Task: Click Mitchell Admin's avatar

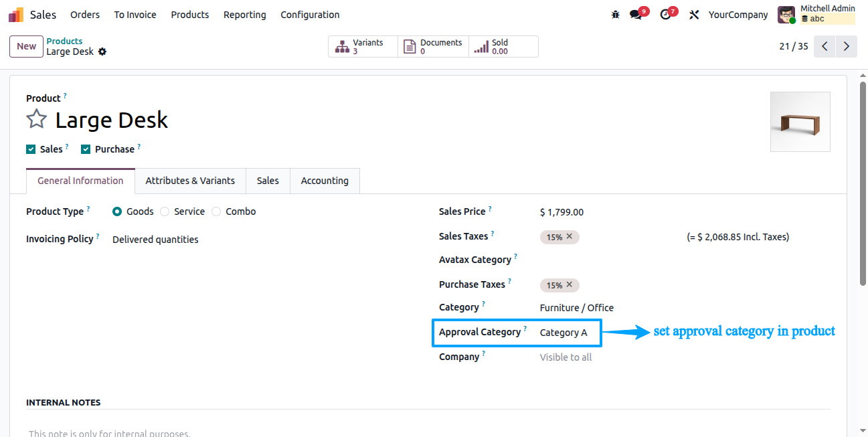Action: (x=786, y=15)
